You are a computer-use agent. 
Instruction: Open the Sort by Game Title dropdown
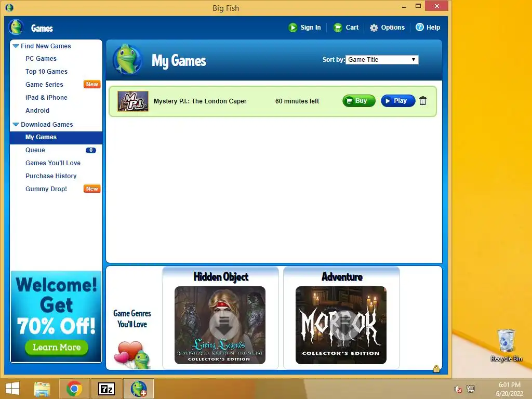[382, 60]
